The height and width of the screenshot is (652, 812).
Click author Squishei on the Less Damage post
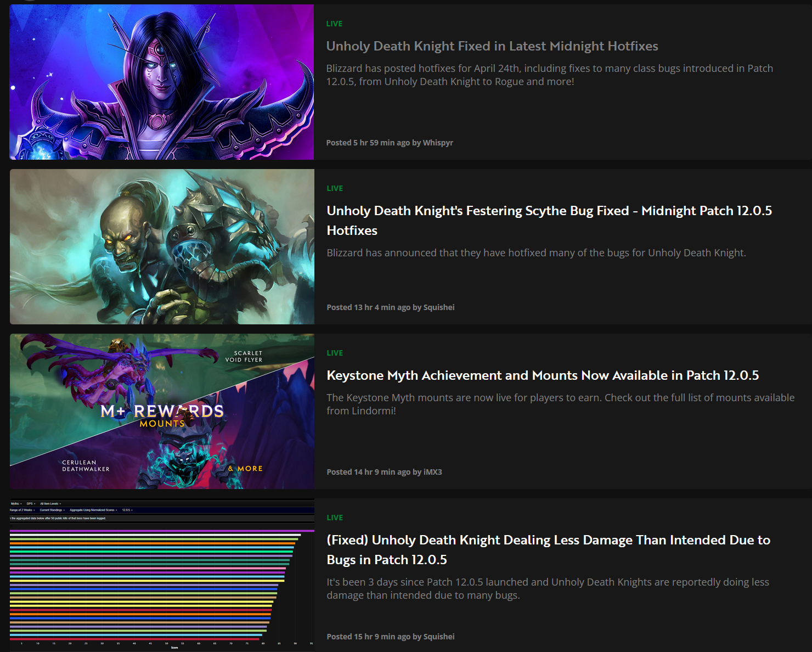point(439,637)
